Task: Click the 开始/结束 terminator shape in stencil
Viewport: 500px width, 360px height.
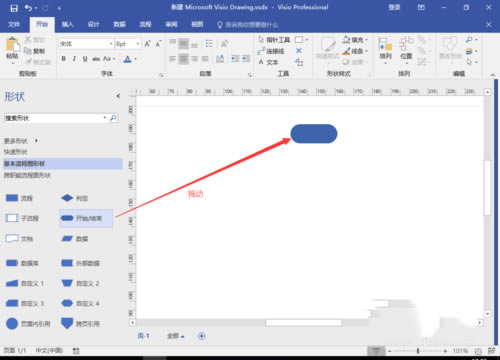Action: click(x=86, y=218)
